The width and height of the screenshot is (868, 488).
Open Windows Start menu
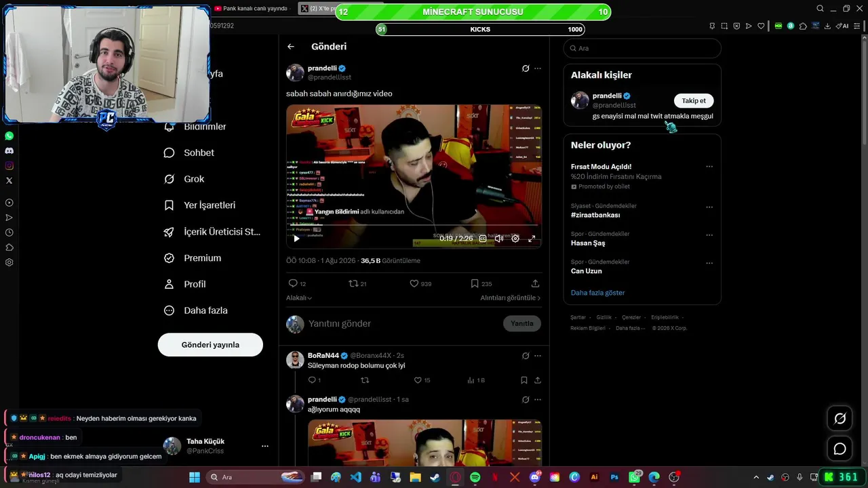click(194, 477)
